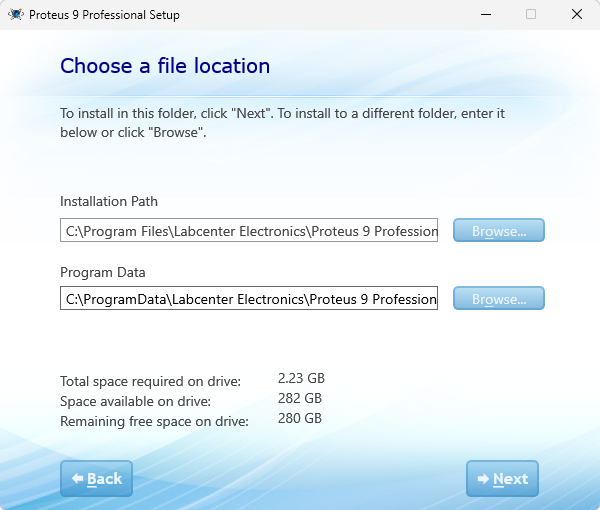Click the "Space available on drive" label

click(x=135, y=401)
